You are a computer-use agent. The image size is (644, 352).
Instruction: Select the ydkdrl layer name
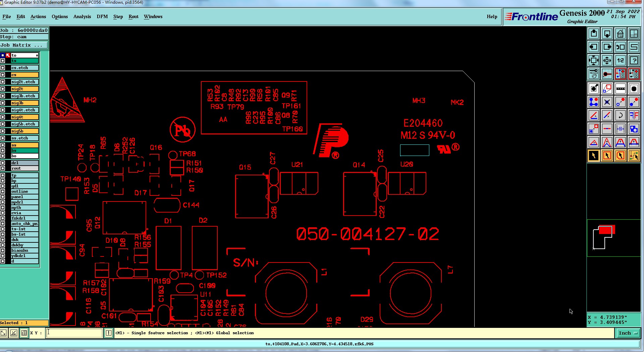coord(24,256)
